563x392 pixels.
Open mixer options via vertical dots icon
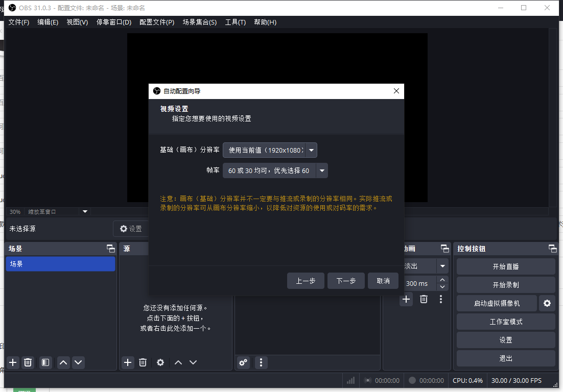click(261, 362)
